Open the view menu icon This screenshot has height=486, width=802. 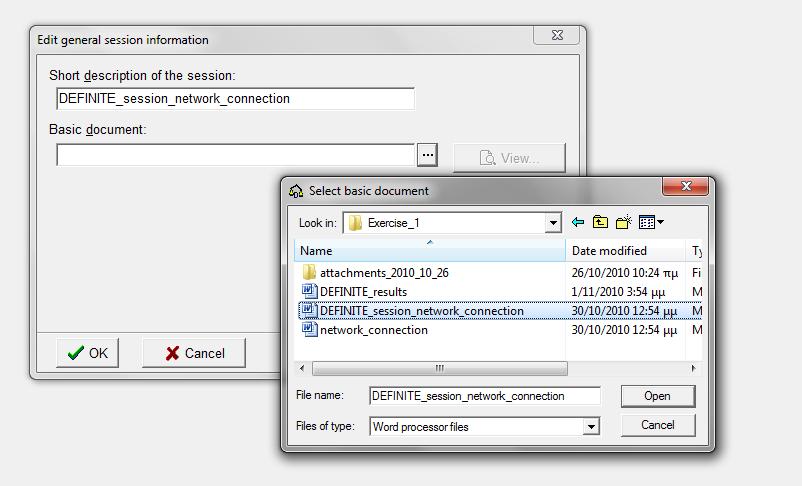point(651,222)
